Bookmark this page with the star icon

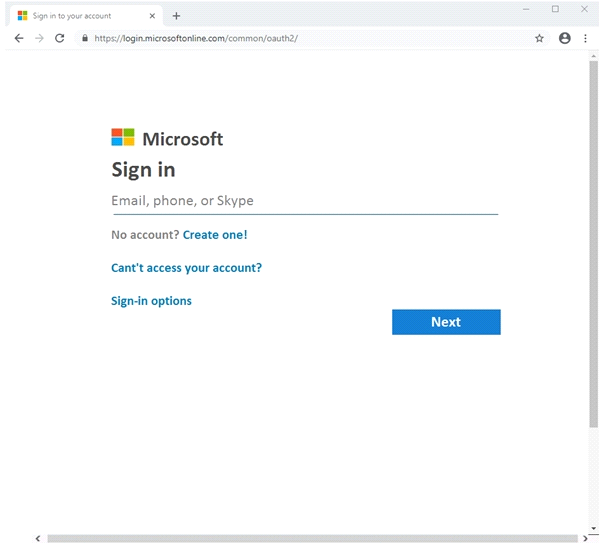pos(539,38)
